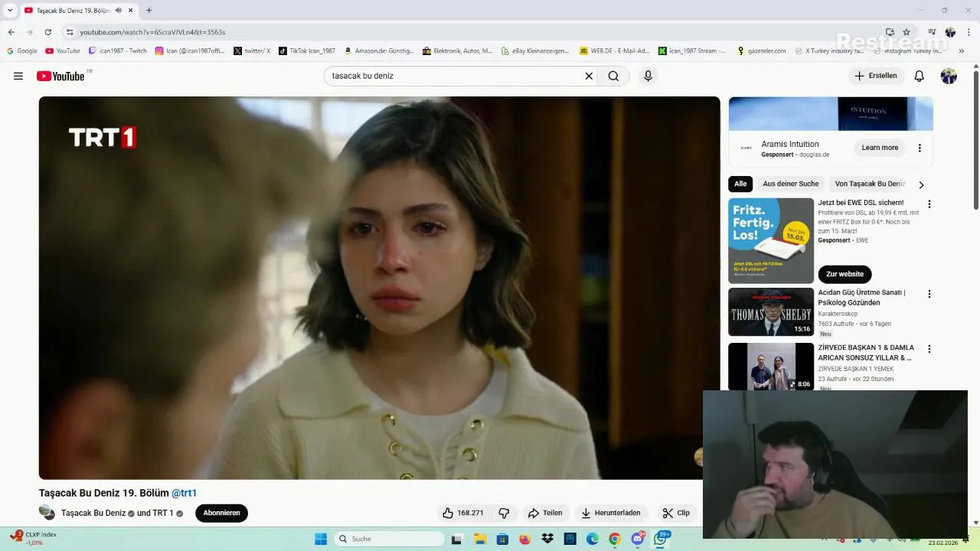This screenshot has height=551, width=980.
Task: Open the 'Acıdan Güç Üretme Sanatı' video title
Action: (861, 298)
